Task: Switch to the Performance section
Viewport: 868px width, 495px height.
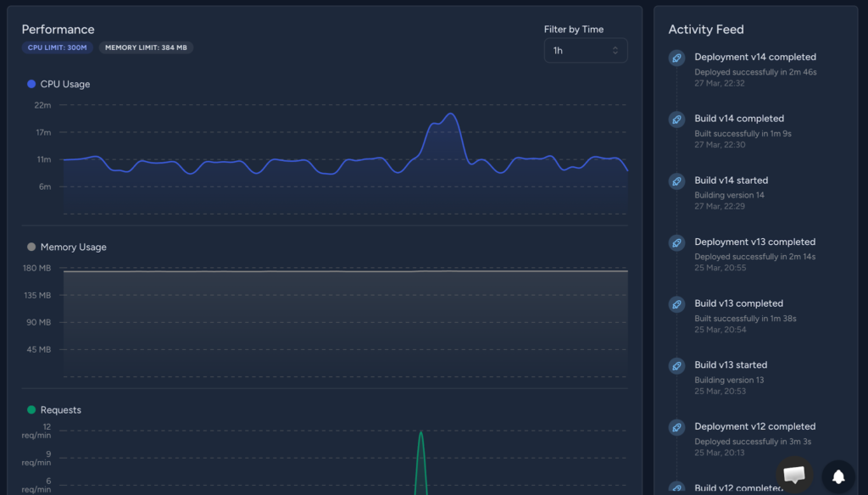Action: pyautogui.click(x=58, y=29)
